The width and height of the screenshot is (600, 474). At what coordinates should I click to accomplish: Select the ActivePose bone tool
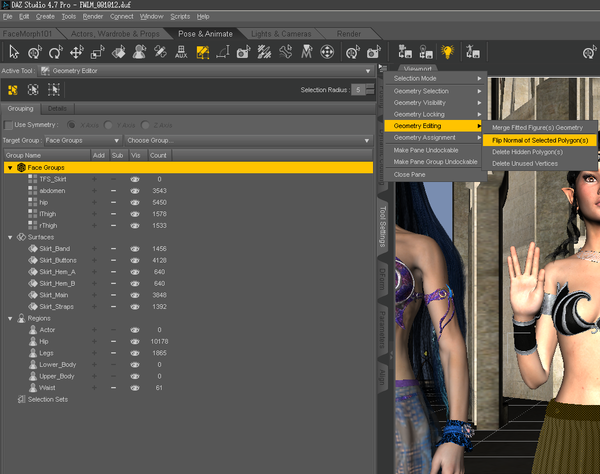click(x=285, y=52)
